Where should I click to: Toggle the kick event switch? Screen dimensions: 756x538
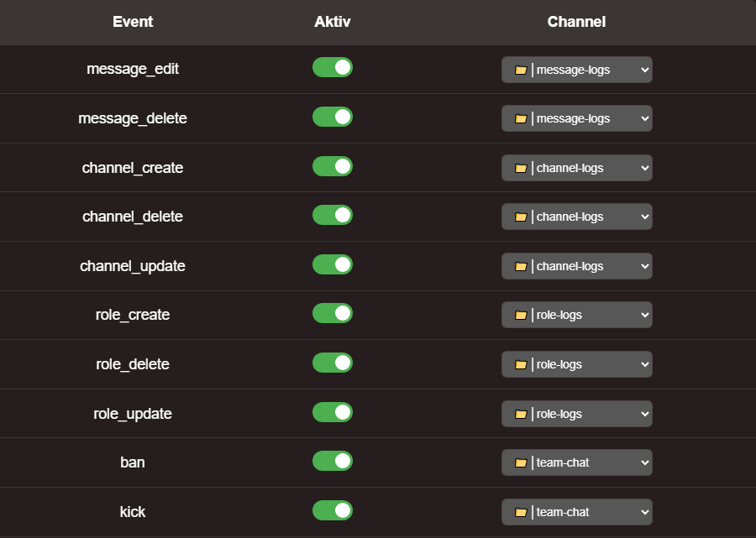332,511
